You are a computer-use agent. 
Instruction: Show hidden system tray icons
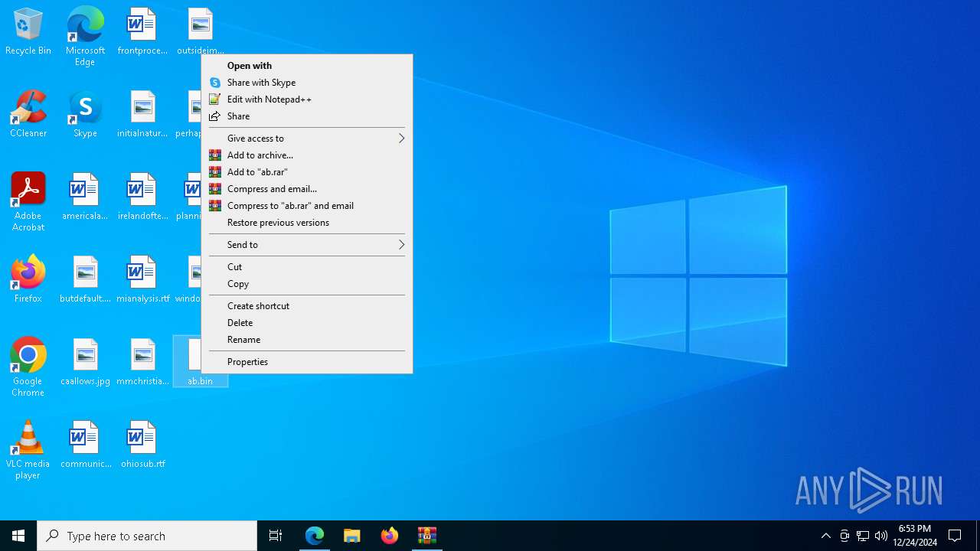click(825, 536)
